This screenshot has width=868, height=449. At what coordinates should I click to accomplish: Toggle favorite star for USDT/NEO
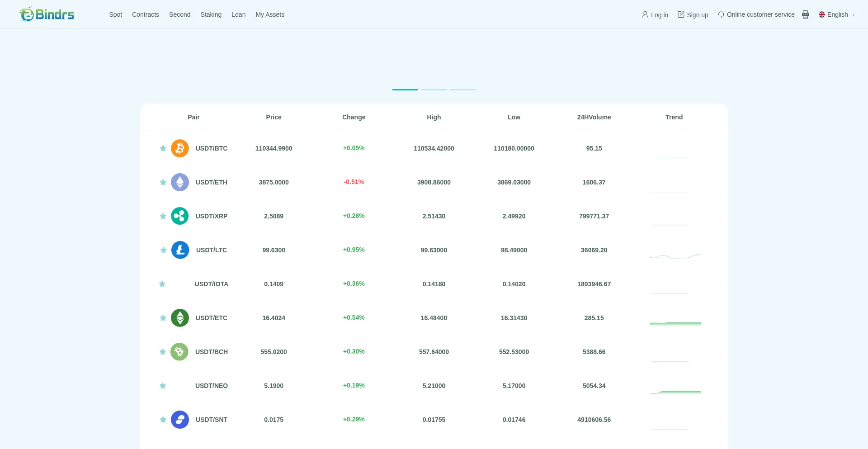tap(163, 386)
